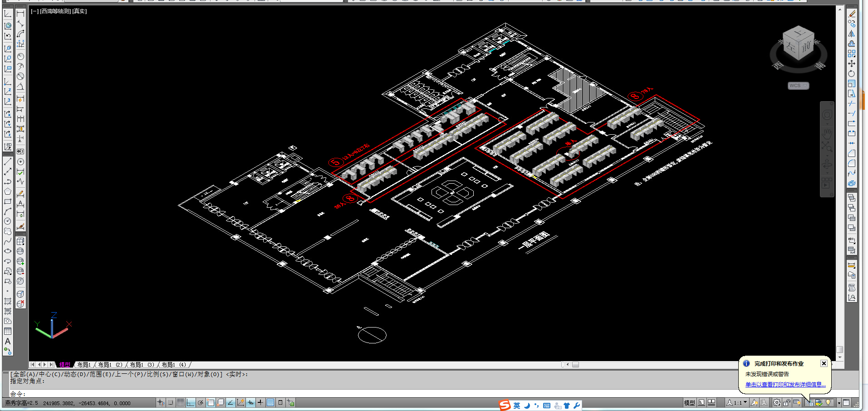Image resolution: width=868 pixels, height=411 pixels.
Task: Activate the Pan hand tool
Action: click(827, 133)
